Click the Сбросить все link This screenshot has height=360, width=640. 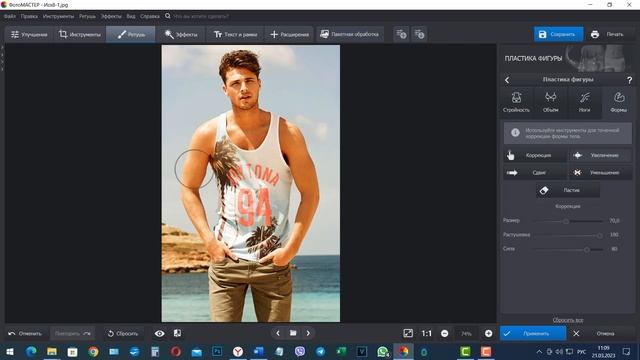click(568, 320)
